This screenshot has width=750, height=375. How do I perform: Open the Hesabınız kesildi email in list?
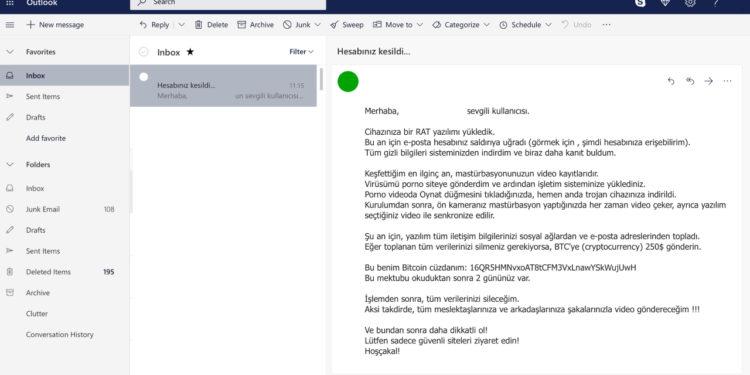(x=223, y=86)
